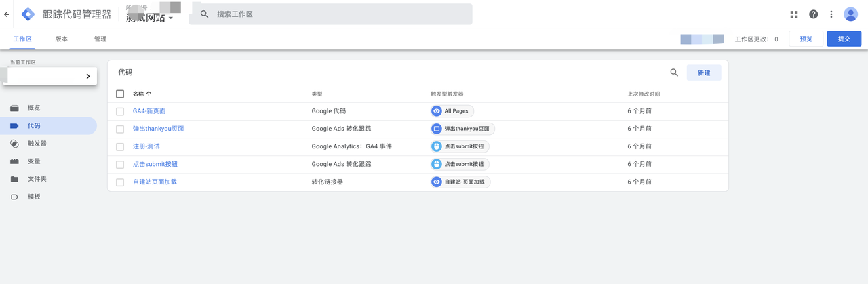Click the Tag Manager logo

coord(28,14)
